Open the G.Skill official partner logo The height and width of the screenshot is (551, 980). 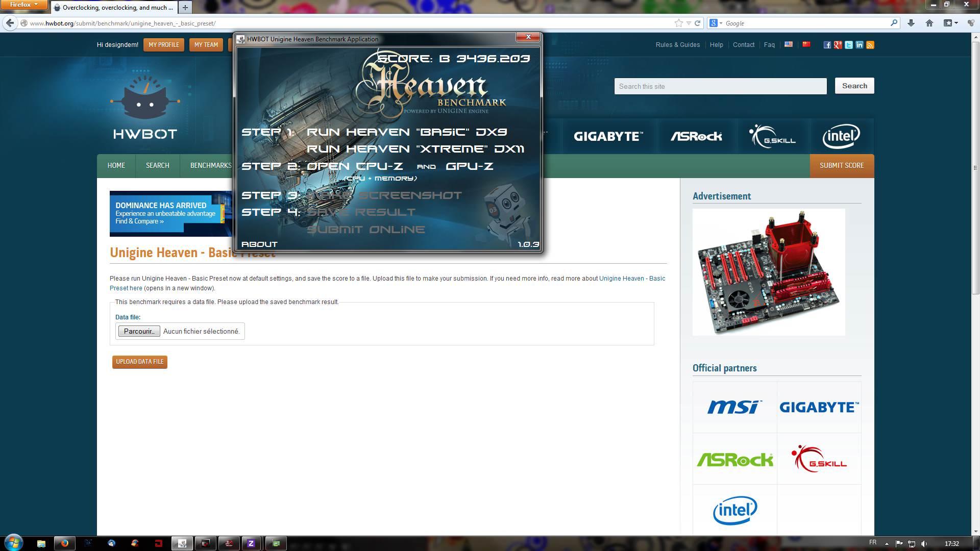[819, 459]
